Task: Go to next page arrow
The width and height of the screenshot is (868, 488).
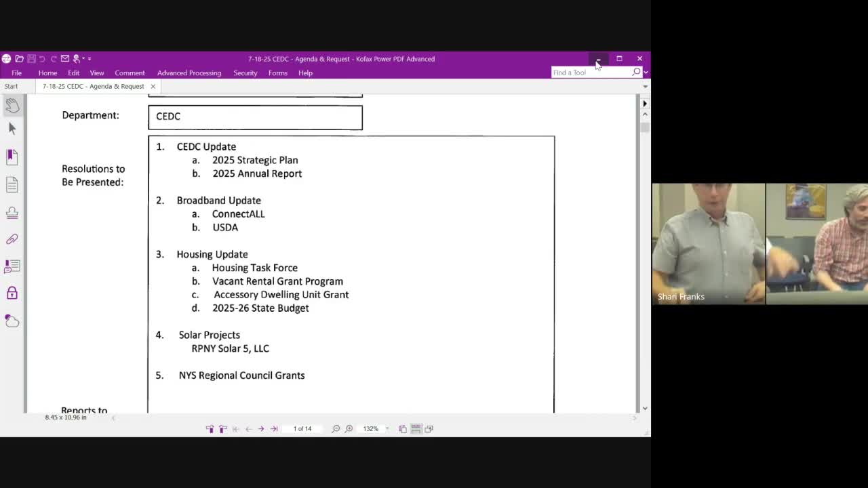Action: pyautogui.click(x=261, y=429)
